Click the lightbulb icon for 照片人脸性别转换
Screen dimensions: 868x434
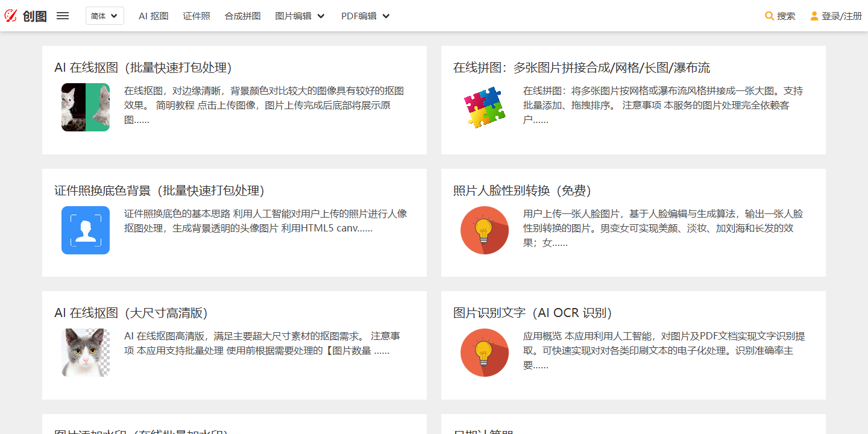(x=485, y=230)
